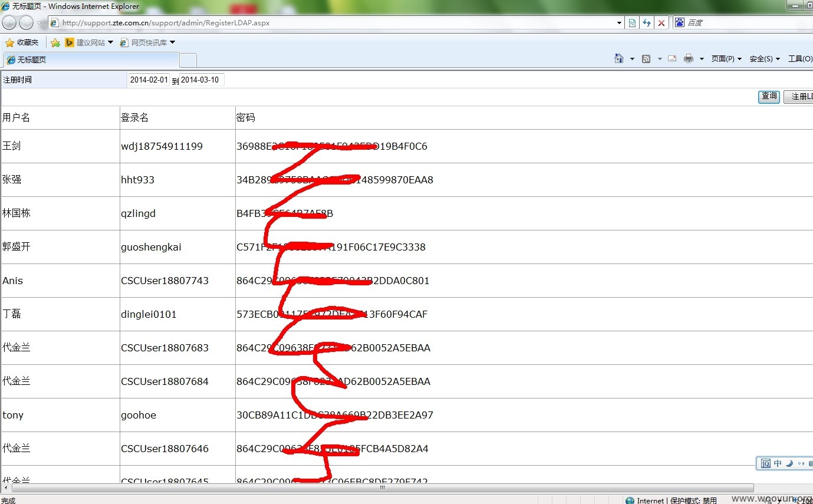Open the 工具(O) menu
Viewport: 813px width, 504px height.
(x=799, y=59)
